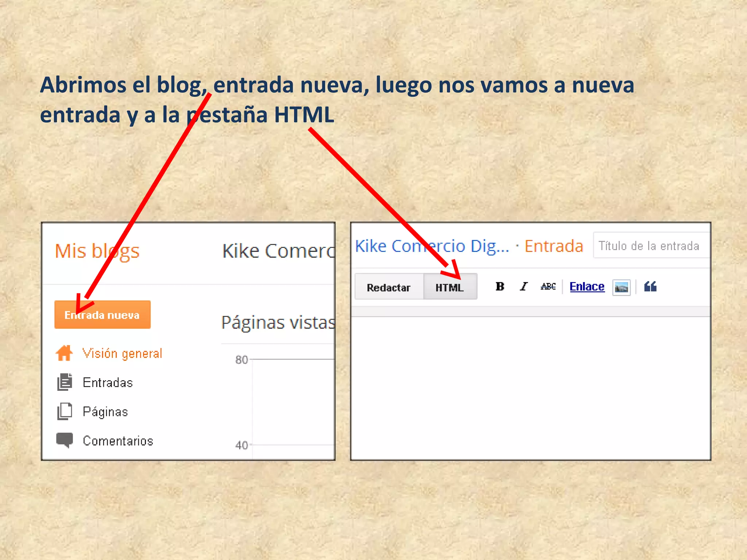747x560 pixels.
Task: Click the 40 axis label on chart
Action: (241, 445)
